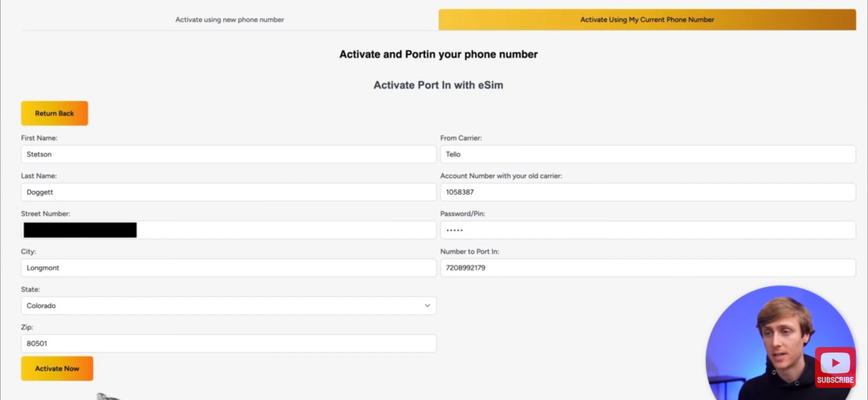
Task: Click the From Carrier field containing Tello
Action: tap(648, 154)
